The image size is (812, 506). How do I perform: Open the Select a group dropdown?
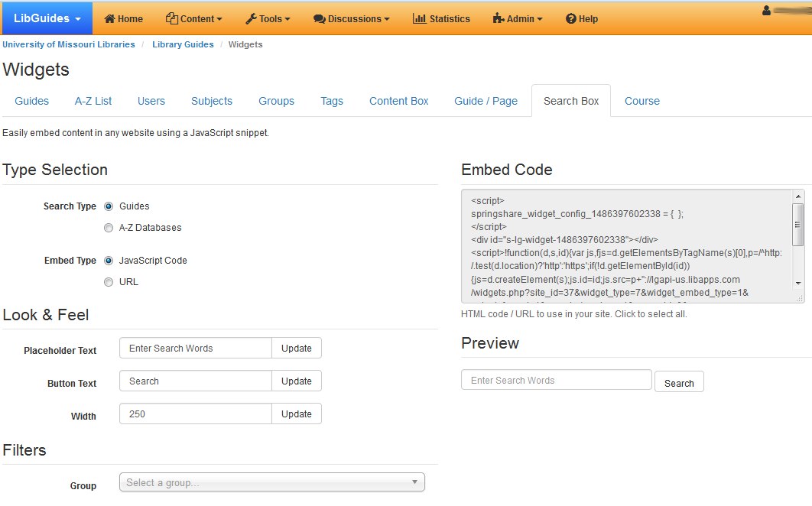click(272, 482)
